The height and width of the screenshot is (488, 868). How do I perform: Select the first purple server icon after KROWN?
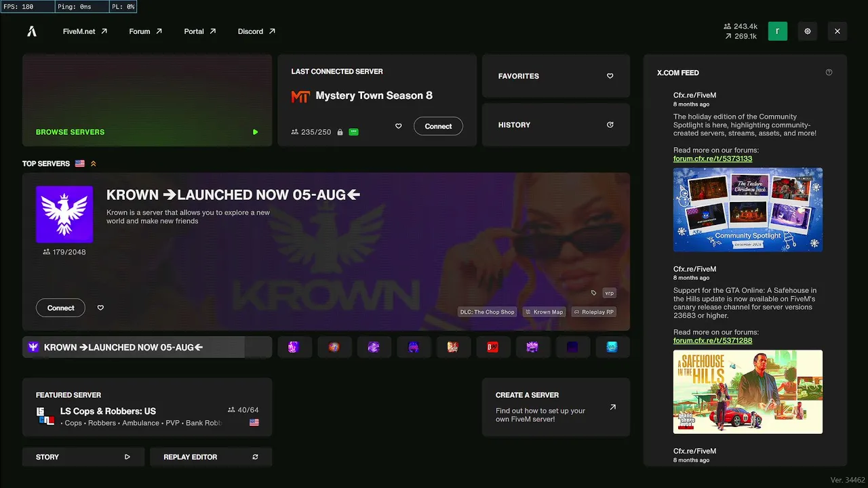click(x=293, y=347)
